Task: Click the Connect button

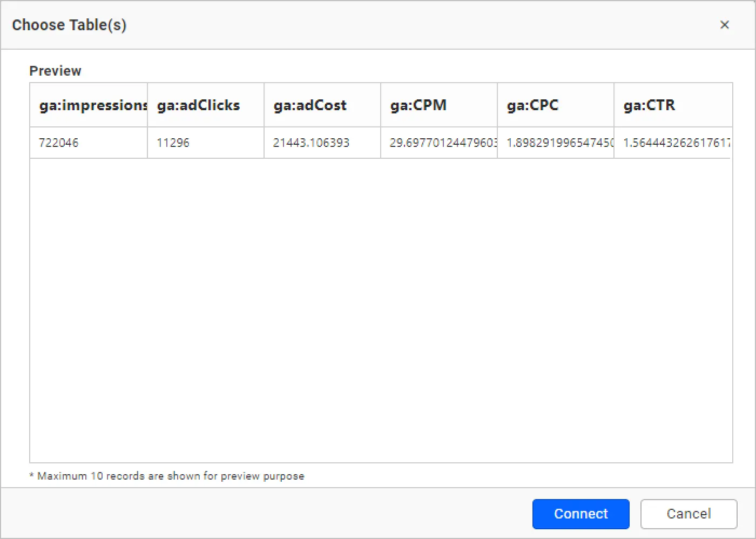Action: pos(580,514)
